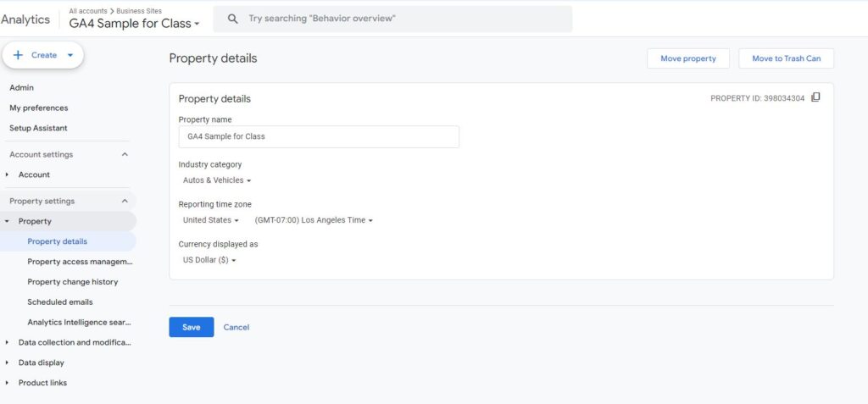This screenshot has width=868, height=404.
Task: Open the Create button dropdown arrow
Action: click(x=70, y=55)
